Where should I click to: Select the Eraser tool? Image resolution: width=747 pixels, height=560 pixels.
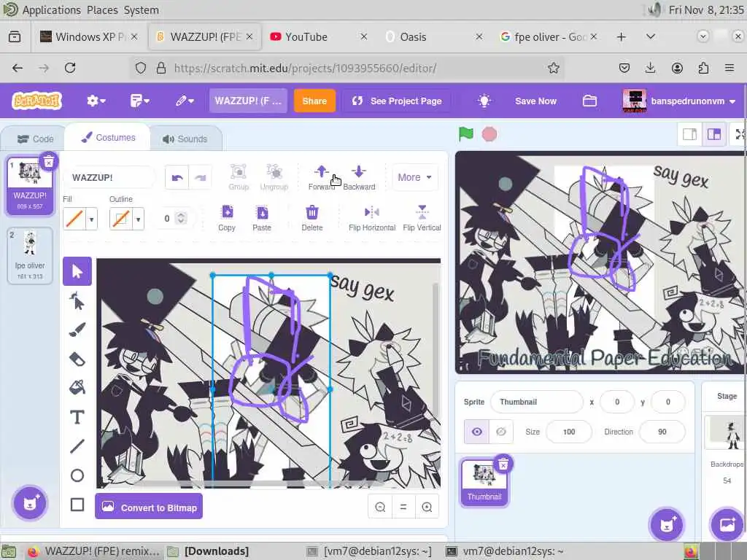(x=77, y=359)
